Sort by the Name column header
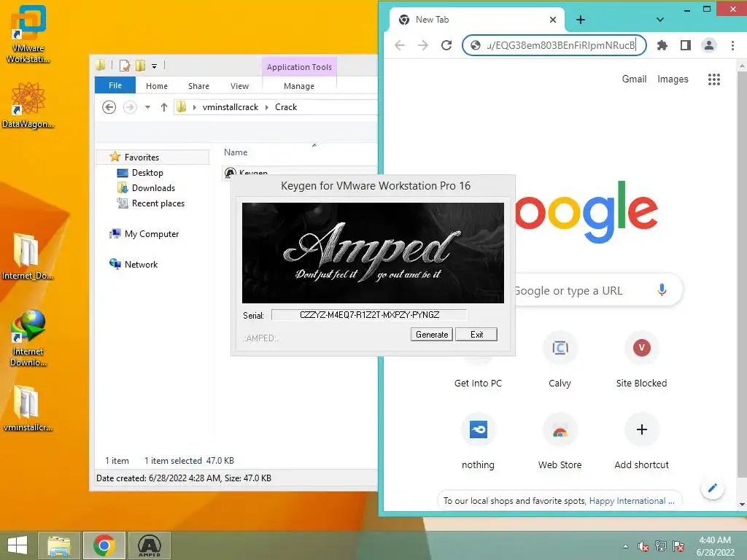The height and width of the screenshot is (560, 747). point(236,152)
